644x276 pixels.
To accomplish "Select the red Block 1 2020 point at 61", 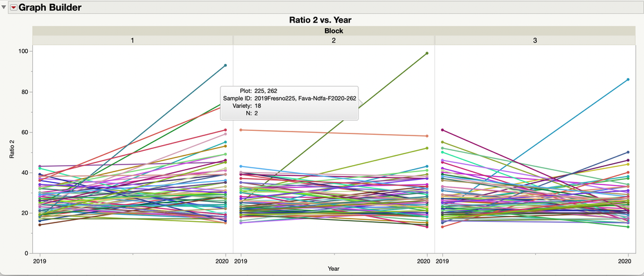I will click(226, 130).
